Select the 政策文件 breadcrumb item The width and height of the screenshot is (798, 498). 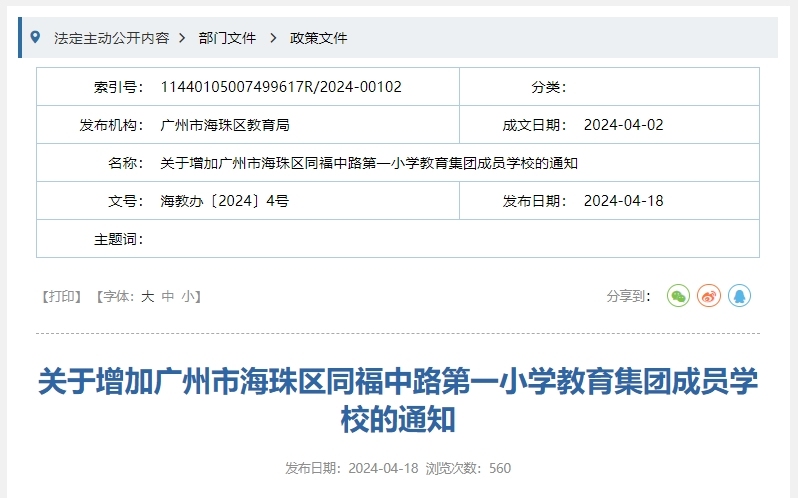pos(318,38)
